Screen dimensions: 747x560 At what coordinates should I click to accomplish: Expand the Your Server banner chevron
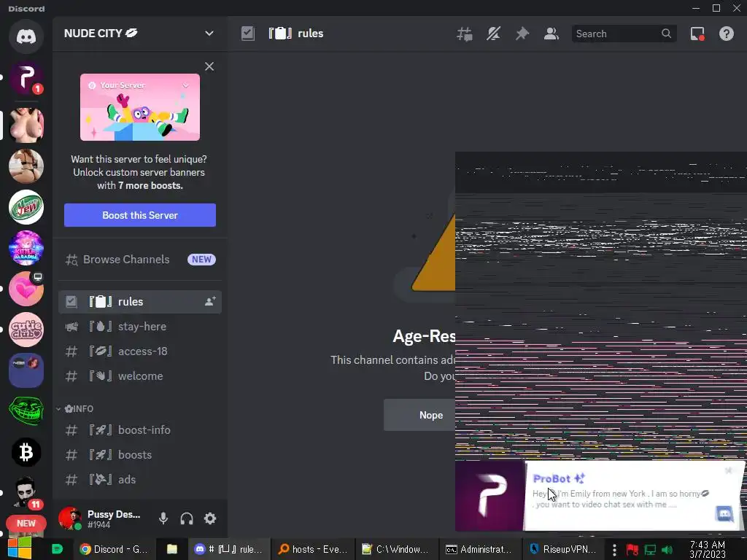tap(186, 86)
